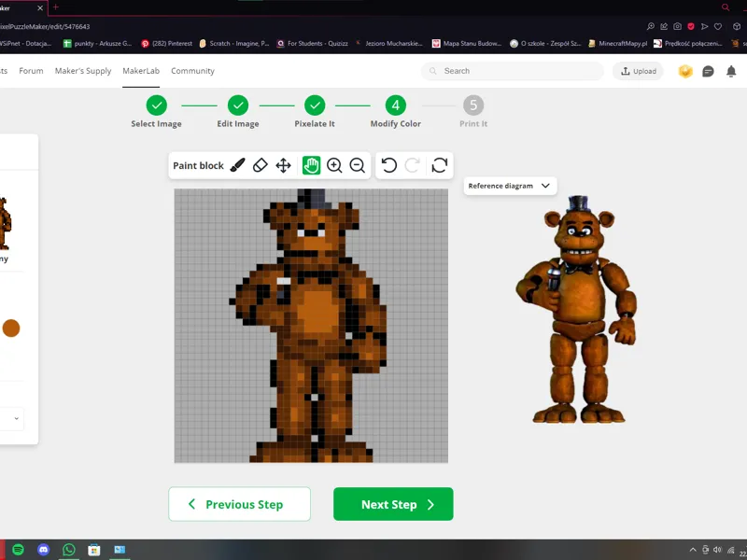
Task: Click the zoom out magnifier
Action: [358, 165]
